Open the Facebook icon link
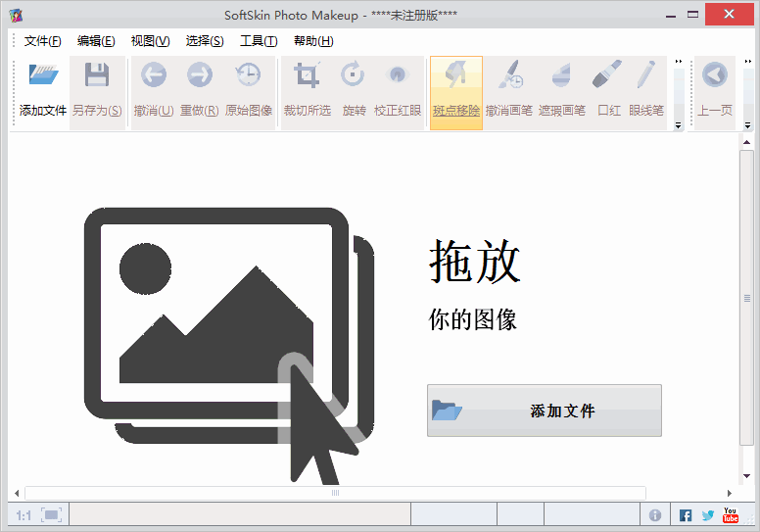760x532 pixels. point(686,515)
